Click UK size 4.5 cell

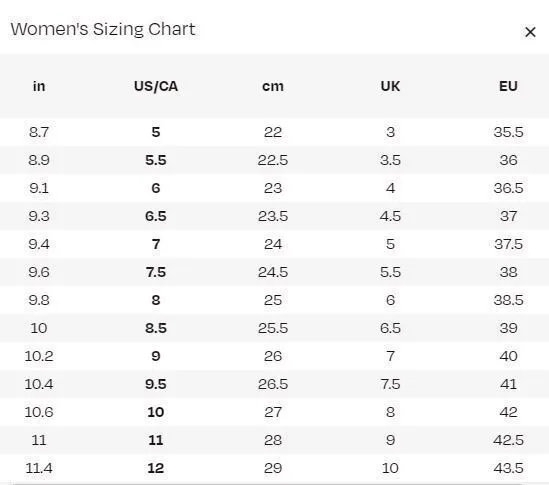coord(390,216)
